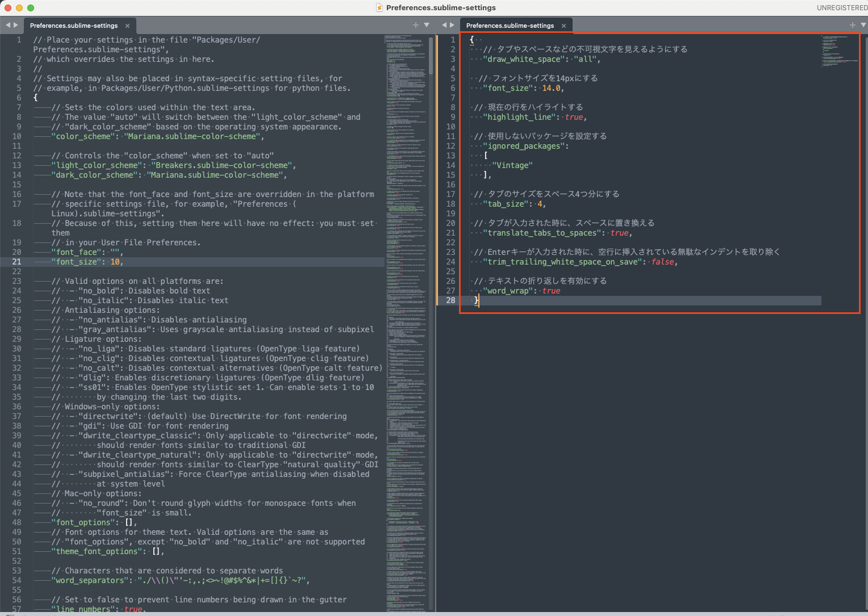Click the UNREGISTERED label in the title bar
The image size is (868, 616).
coord(842,7)
